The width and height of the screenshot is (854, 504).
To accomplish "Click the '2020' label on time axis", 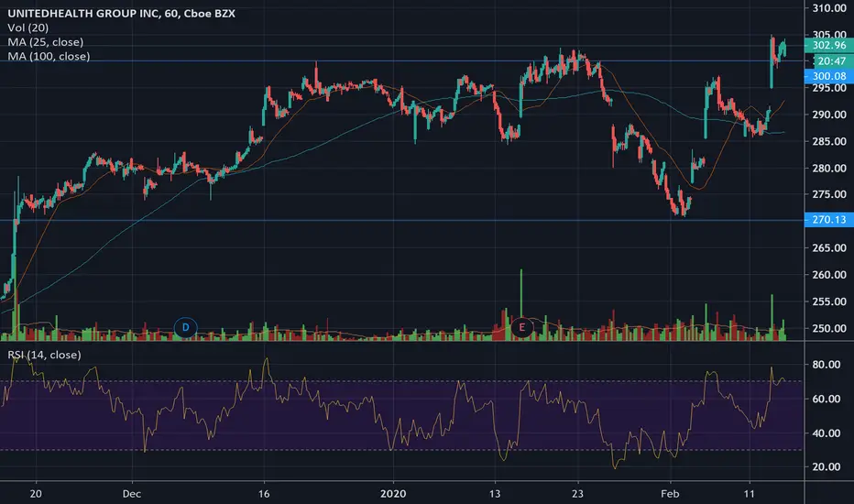I will (x=393, y=494).
